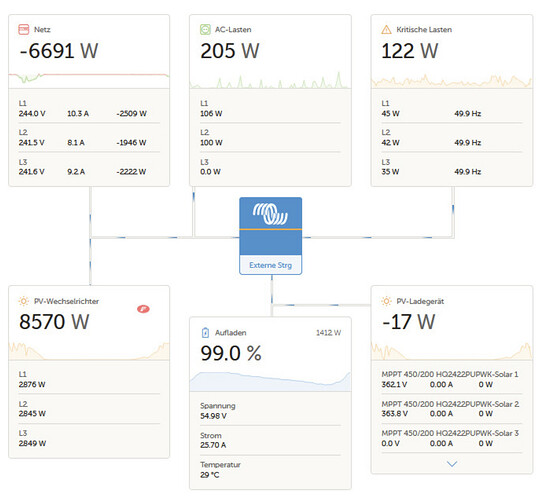Click the -6691 W Netz power reading
This screenshot has width=550, height=500.
coord(59,51)
